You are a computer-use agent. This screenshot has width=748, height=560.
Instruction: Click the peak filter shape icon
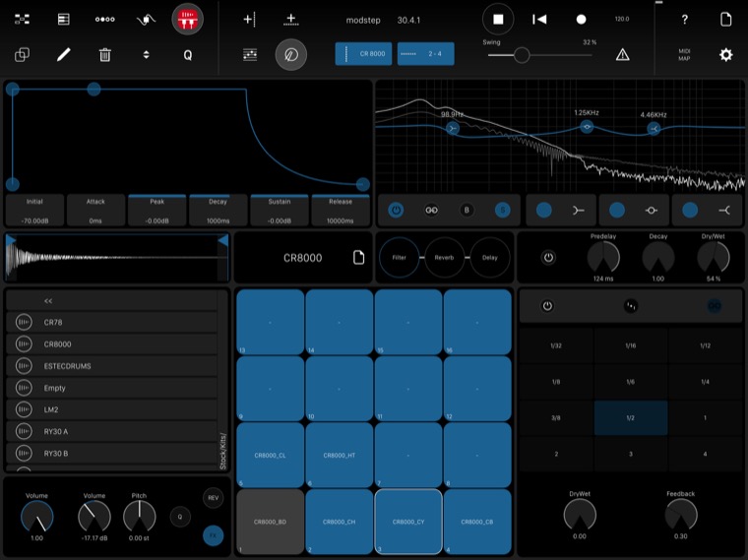coord(652,211)
